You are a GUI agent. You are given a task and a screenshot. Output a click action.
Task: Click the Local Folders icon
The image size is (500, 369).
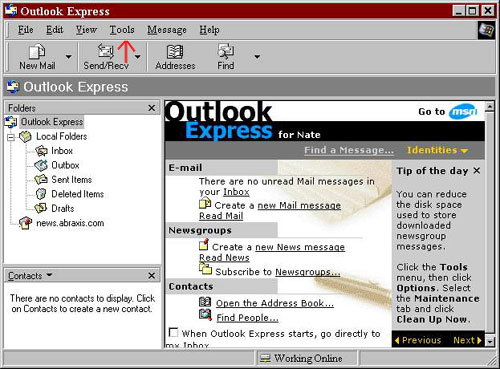pyautogui.click(x=26, y=136)
